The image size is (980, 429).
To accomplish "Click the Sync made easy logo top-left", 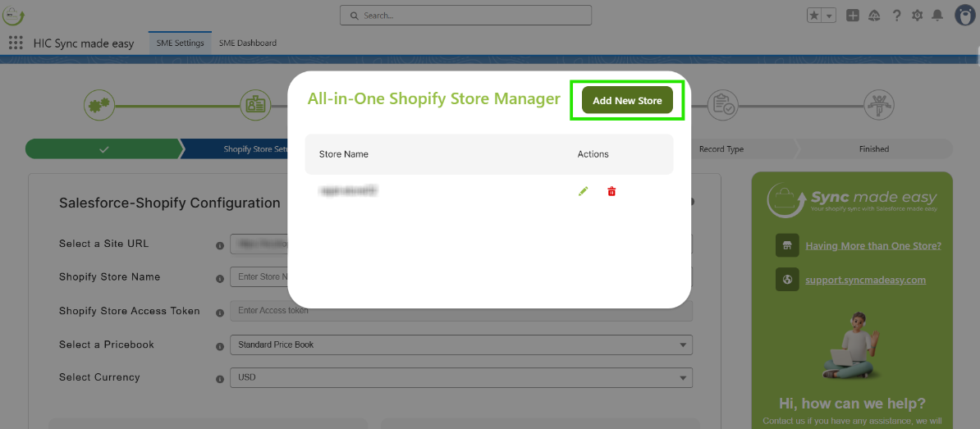I will (x=12, y=15).
